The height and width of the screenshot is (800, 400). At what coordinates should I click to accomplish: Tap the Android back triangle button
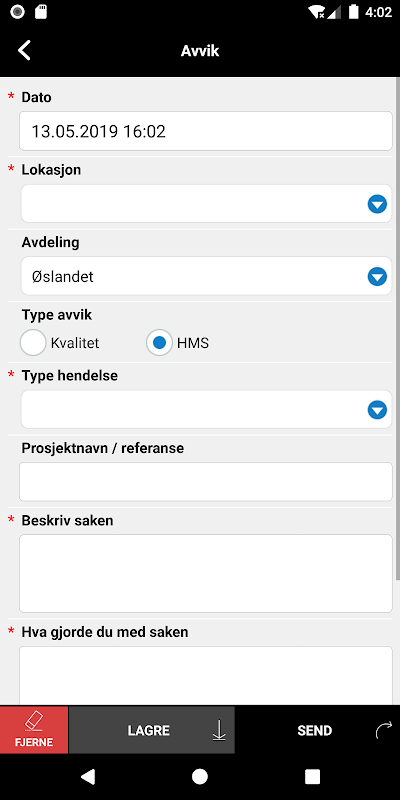pos(88,777)
